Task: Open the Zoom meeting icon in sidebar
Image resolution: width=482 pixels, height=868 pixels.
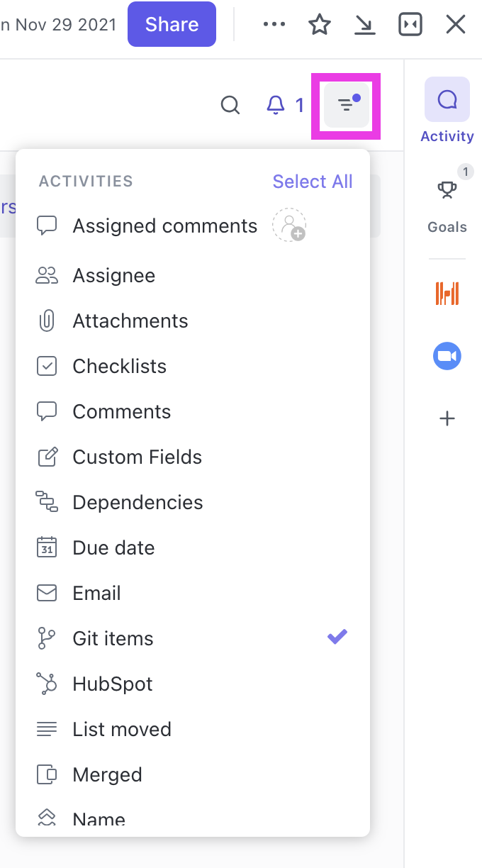Action: (x=447, y=355)
